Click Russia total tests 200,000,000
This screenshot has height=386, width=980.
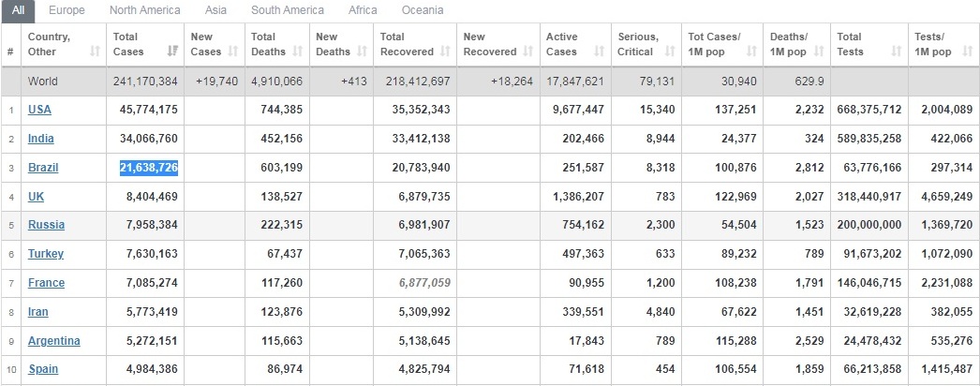tap(869, 224)
